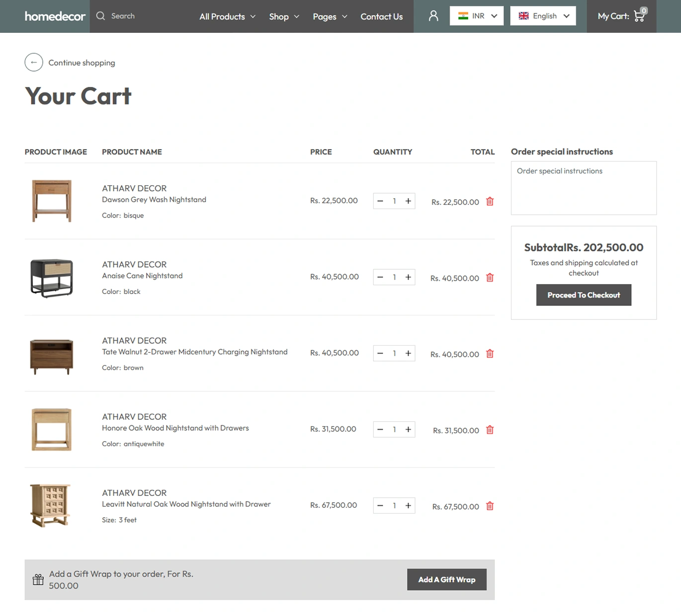Open the user account icon
681x616 pixels.
tap(433, 16)
